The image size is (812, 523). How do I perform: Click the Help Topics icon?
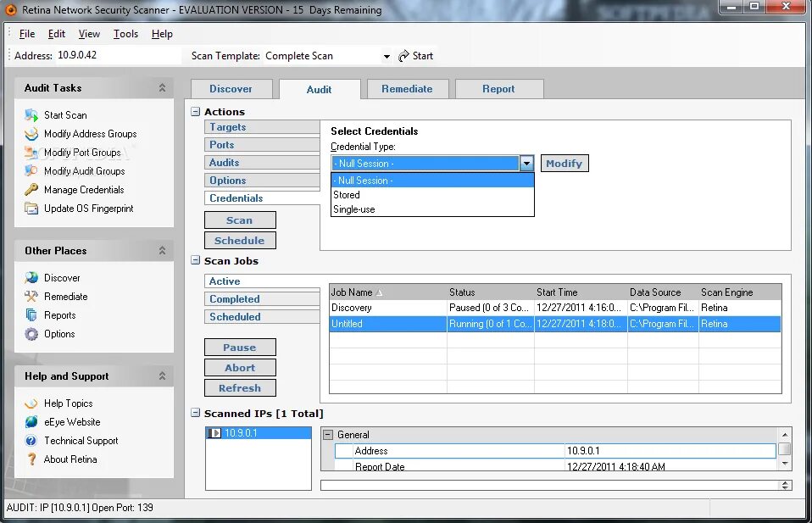(31, 403)
